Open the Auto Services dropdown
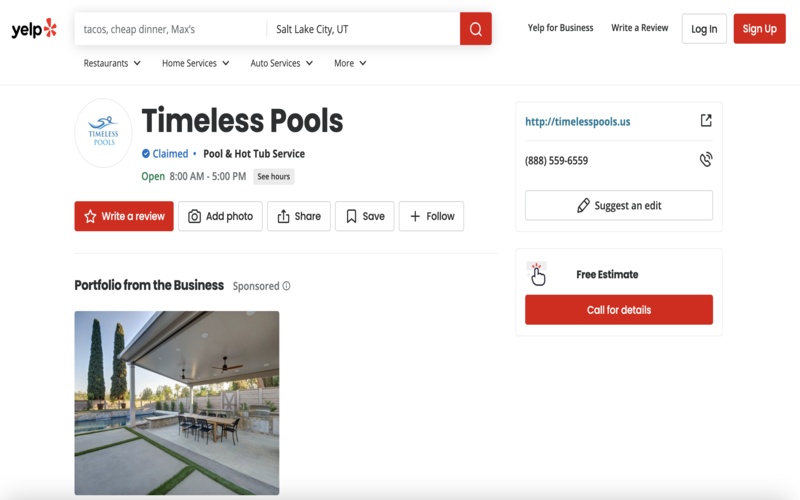 [x=282, y=63]
